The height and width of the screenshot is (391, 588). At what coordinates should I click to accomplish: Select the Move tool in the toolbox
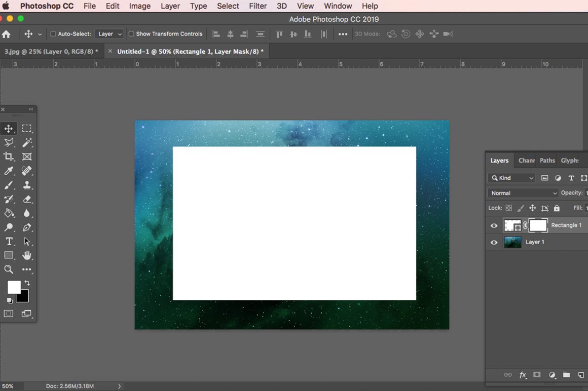click(x=9, y=129)
